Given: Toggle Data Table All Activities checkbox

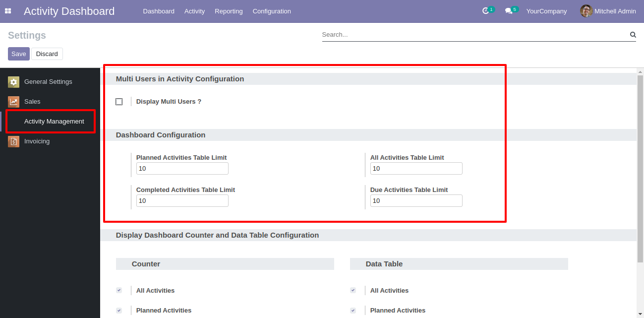Looking at the screenshot, I should pyautogui.click(x=353, y=290).
